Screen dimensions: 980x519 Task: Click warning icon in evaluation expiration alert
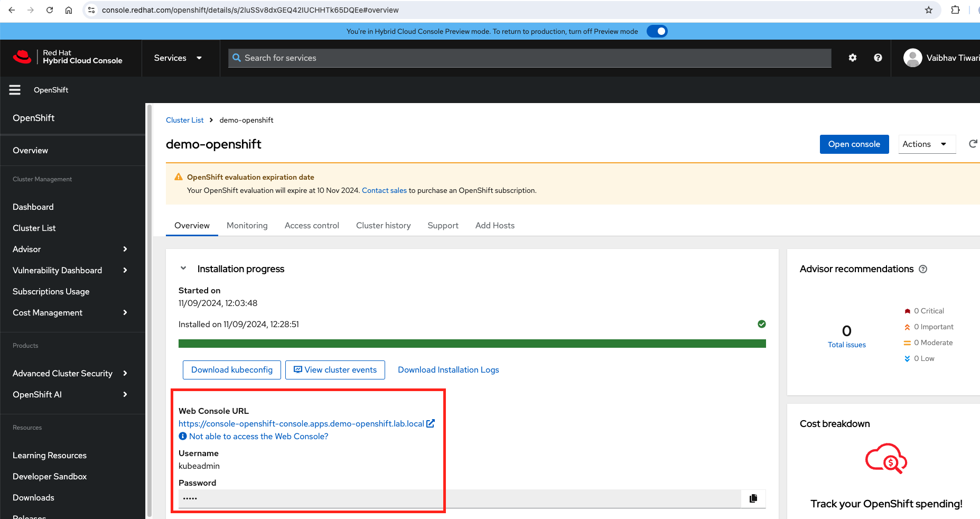(x=179, y=177)
